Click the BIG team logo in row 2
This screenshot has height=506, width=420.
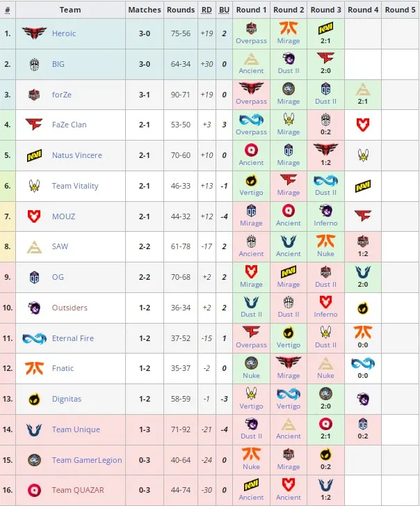(34, 64)
